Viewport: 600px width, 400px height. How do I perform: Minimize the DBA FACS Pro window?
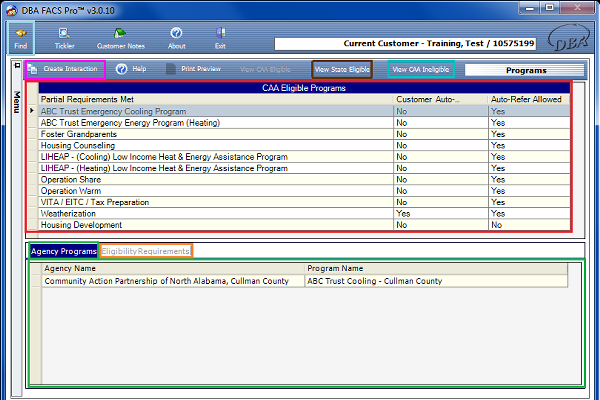pos(529,8)
